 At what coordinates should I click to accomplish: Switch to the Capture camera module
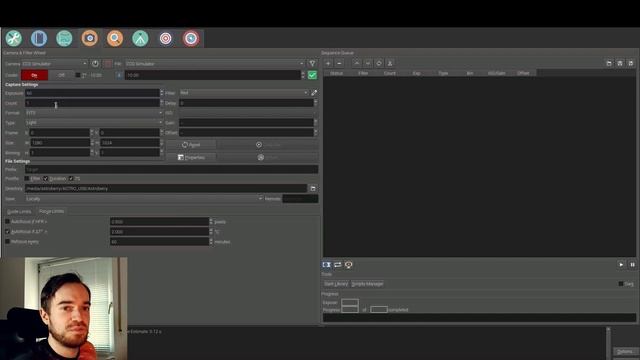pos(89,38)
